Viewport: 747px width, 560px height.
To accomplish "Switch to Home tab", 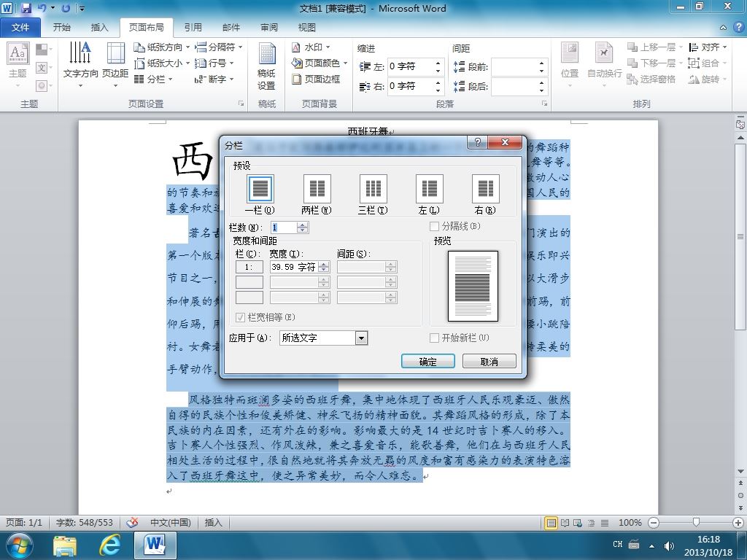I will pyautogui.click(x=61, y=28).
